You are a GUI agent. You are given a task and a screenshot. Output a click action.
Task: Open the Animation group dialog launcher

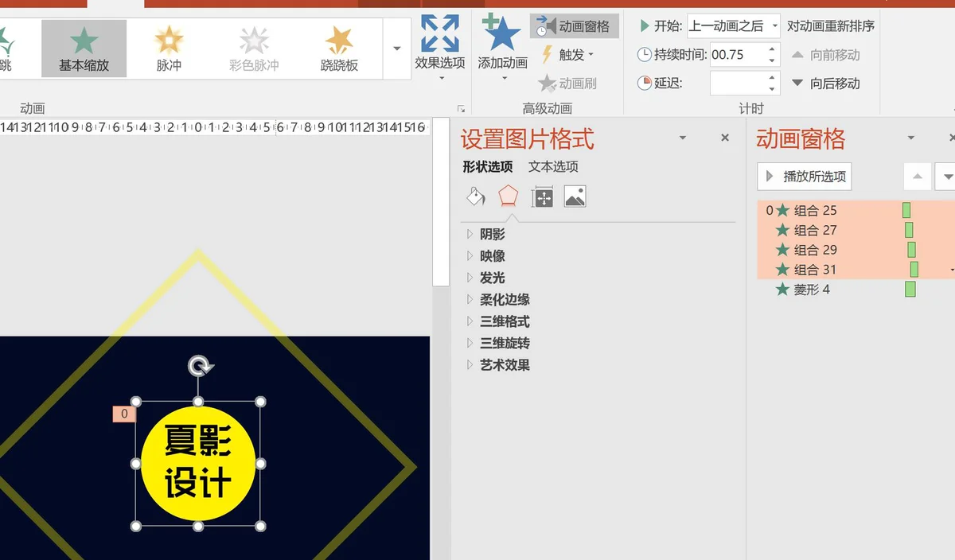(x=461, y=109)
